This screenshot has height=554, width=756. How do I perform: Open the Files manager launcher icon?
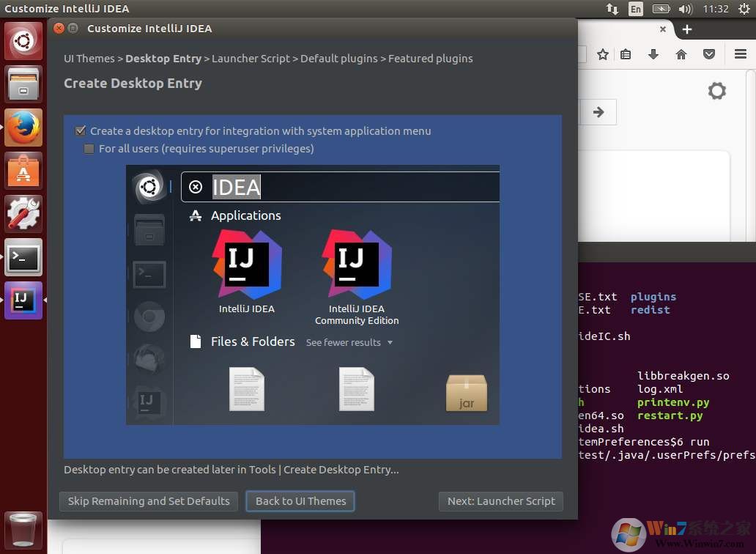click(x=23, y=84)
